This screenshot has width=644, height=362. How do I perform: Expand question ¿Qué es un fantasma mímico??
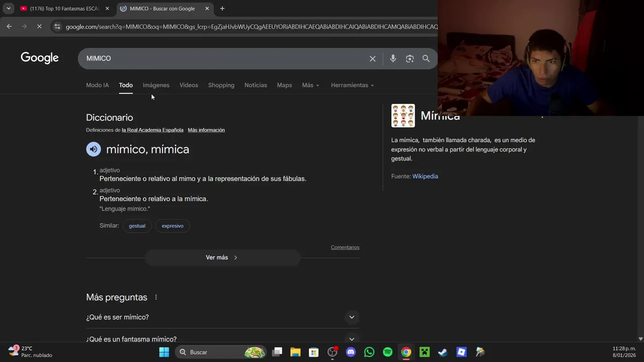pyautogui.click(x=222, y=339)
